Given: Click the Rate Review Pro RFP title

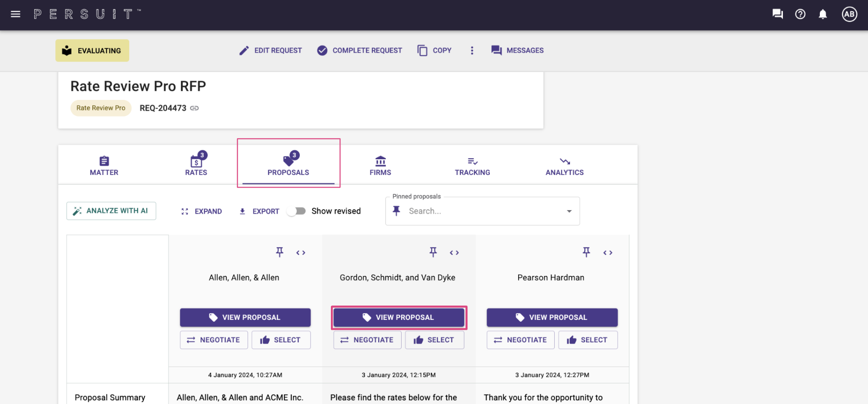Looking at the screenshot, I should click(138, 86).
